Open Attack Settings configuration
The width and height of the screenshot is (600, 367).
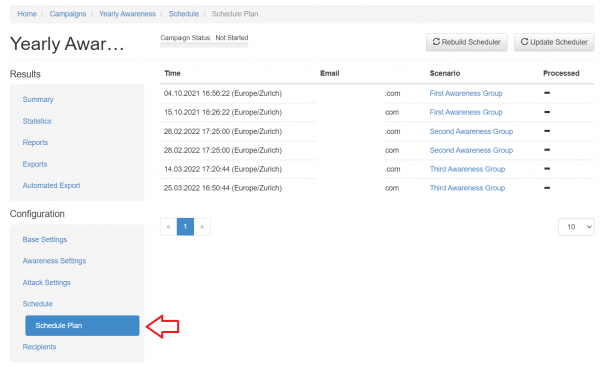(x=47, y=282)
